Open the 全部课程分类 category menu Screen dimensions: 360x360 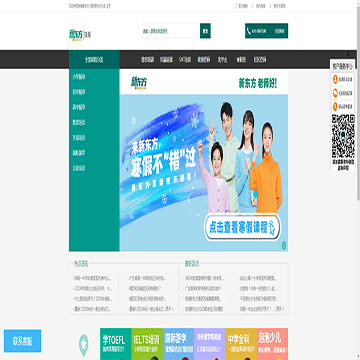tap(94, 60)
